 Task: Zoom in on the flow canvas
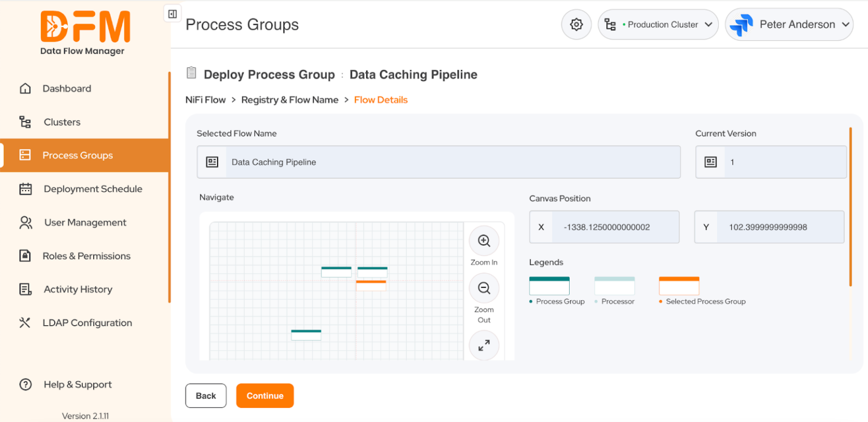(484, 240)
